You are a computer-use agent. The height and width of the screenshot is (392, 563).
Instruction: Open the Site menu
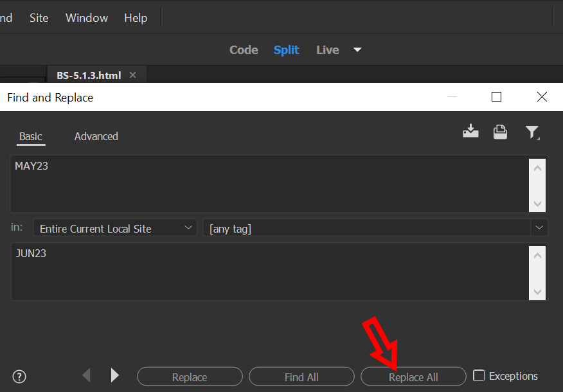tap(39, 17)
